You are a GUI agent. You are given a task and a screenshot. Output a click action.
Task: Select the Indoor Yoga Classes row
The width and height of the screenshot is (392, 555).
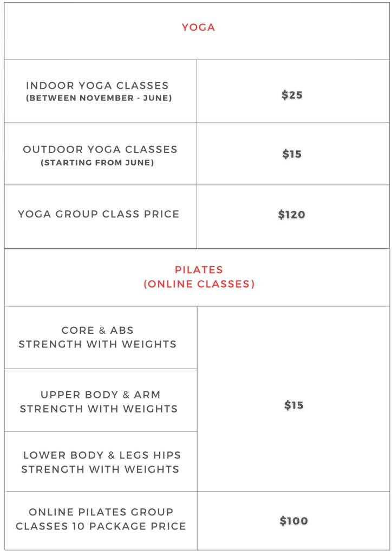click(197, 91)
